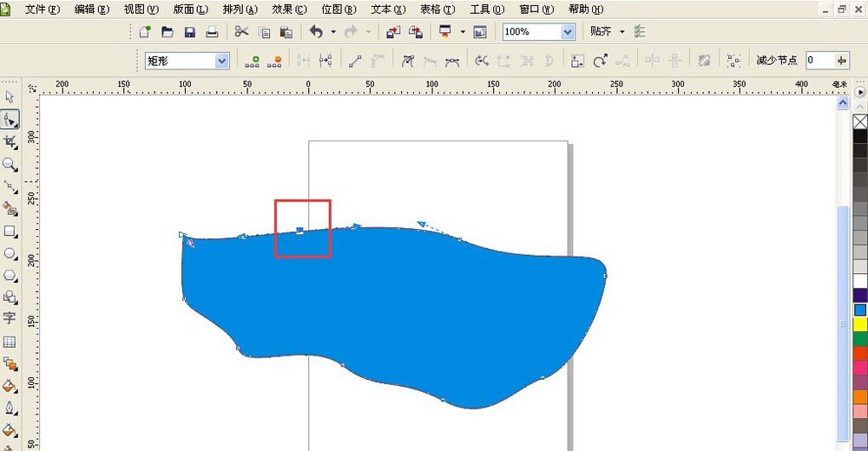Select the Smart Fill tool
The height and width of the screenshot is (451, 868).
(x=10, y=209)
